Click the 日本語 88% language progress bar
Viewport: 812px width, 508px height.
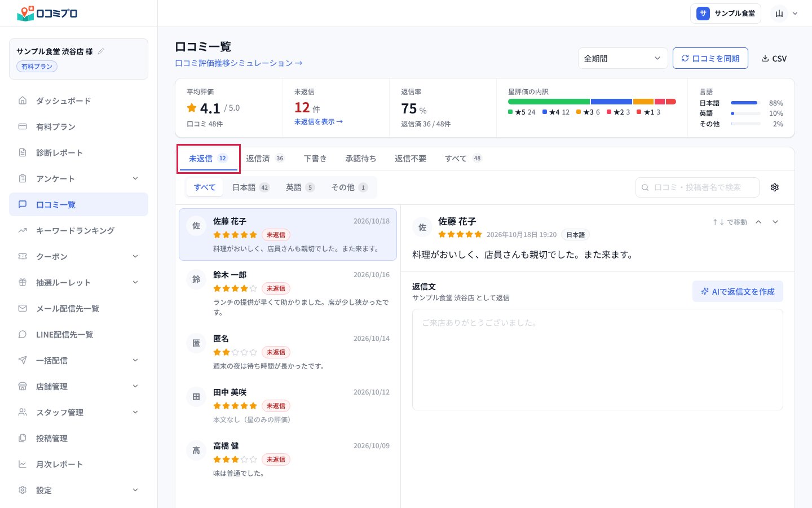[745, 103]
